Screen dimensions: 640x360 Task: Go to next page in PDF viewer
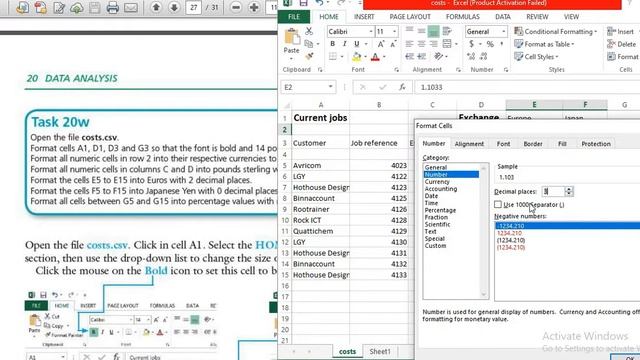pos(174,7)
